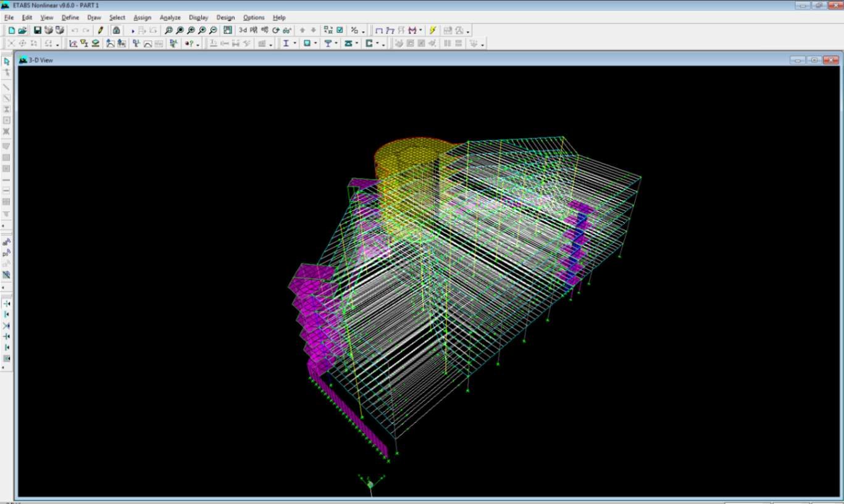
Task: Save the model with the floppy disk icon
Action: pyautogui.click(x=37, y=30)
